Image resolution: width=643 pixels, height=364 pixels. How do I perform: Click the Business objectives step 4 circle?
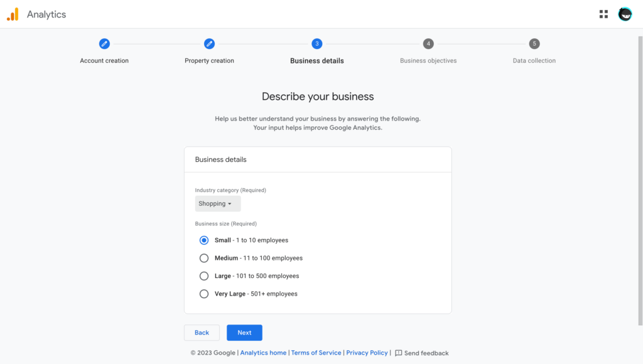click(428, 44)
